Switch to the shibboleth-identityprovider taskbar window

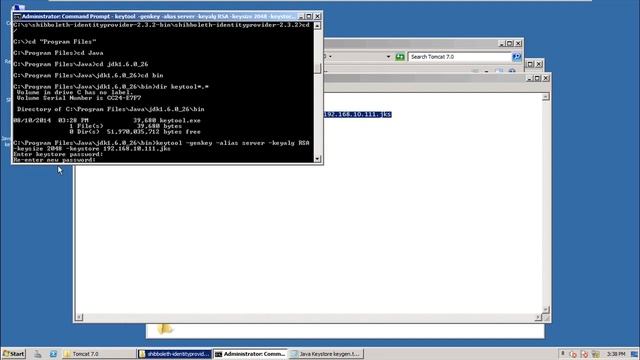(x=174, y=354)
